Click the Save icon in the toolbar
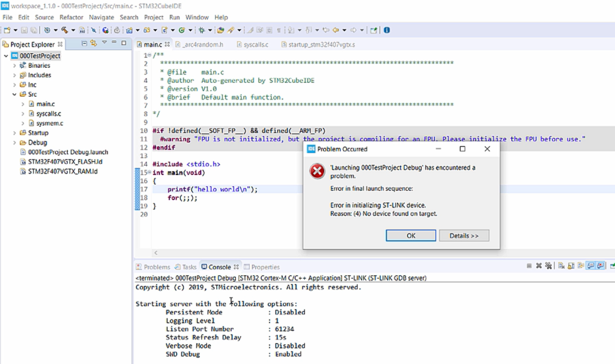This screenshot has height=364, width=615. 24,30
